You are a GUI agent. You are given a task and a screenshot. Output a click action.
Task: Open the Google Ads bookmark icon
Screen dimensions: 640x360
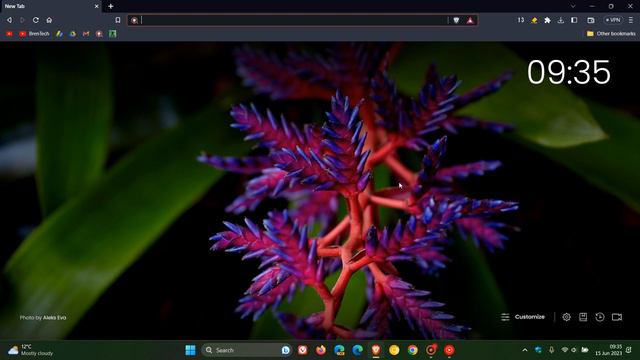(x=59, y=34)
